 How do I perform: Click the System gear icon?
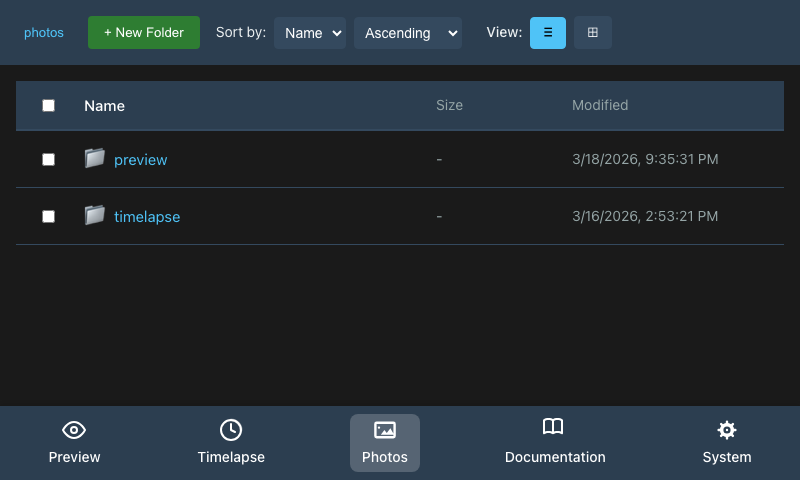[x=727, y=430]
